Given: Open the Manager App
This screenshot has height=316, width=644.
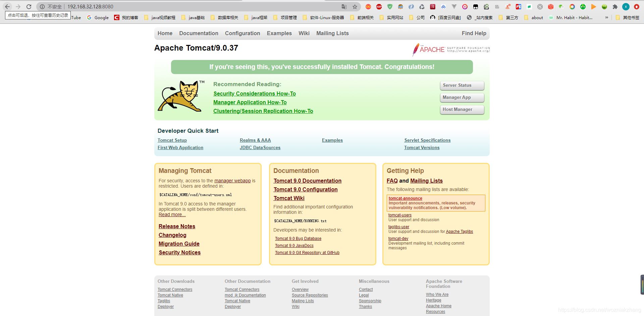Looking at the screenshot, I should pos(462,98).
